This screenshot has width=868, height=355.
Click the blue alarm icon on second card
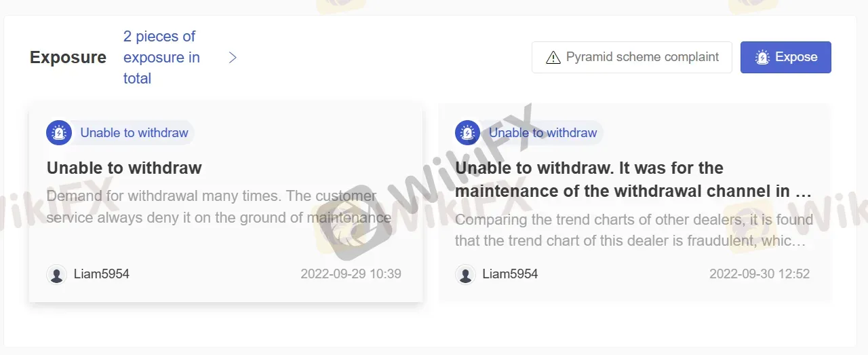point(468,132)
